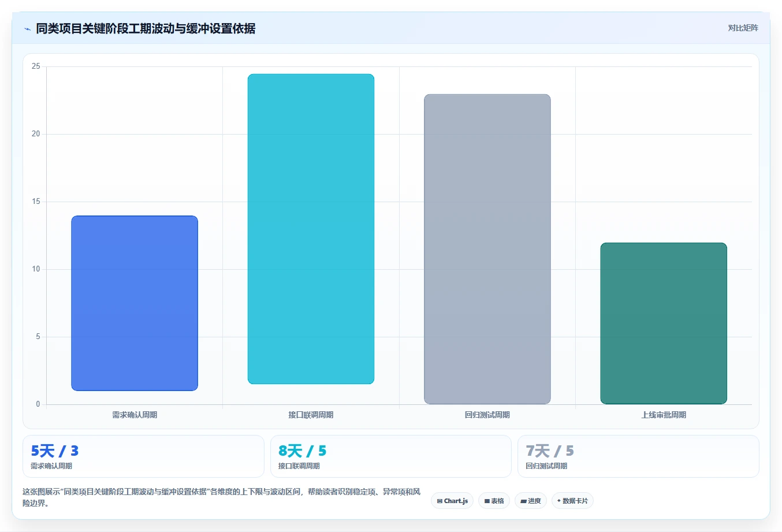The width and height of the screenshot is (782, 532).
Task: Click the 5天 / 3 stat card value
Action: pos(54,451)
